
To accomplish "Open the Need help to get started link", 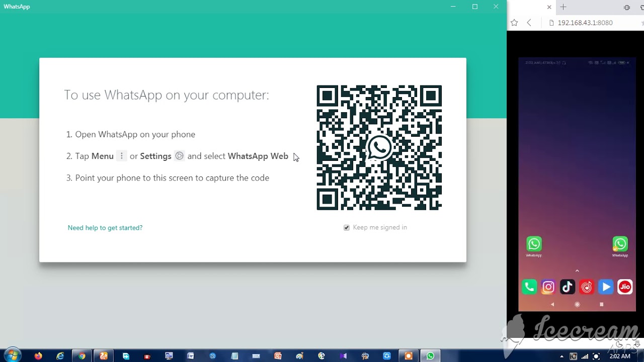I will click(x=105, y=228).
